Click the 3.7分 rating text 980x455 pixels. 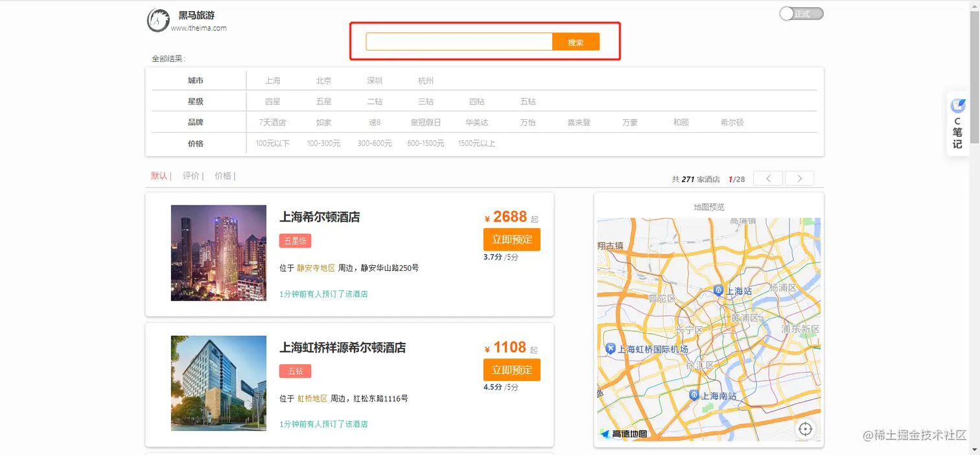point(493,257)
